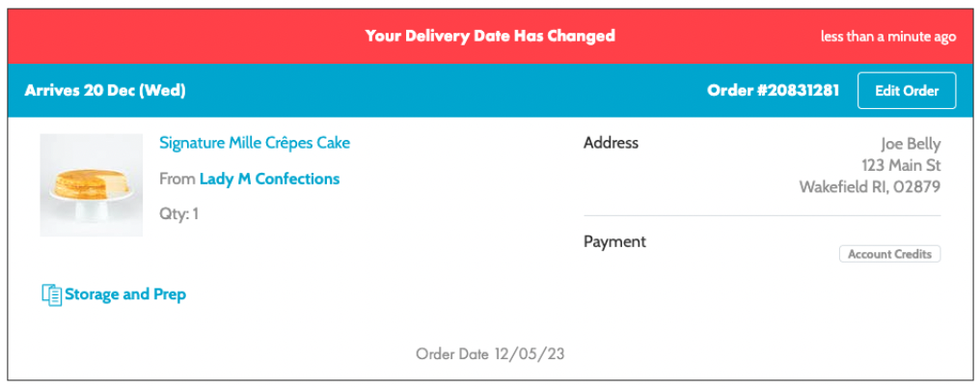
Task: Click the divider line between Address and Payment
Action: 761,215
